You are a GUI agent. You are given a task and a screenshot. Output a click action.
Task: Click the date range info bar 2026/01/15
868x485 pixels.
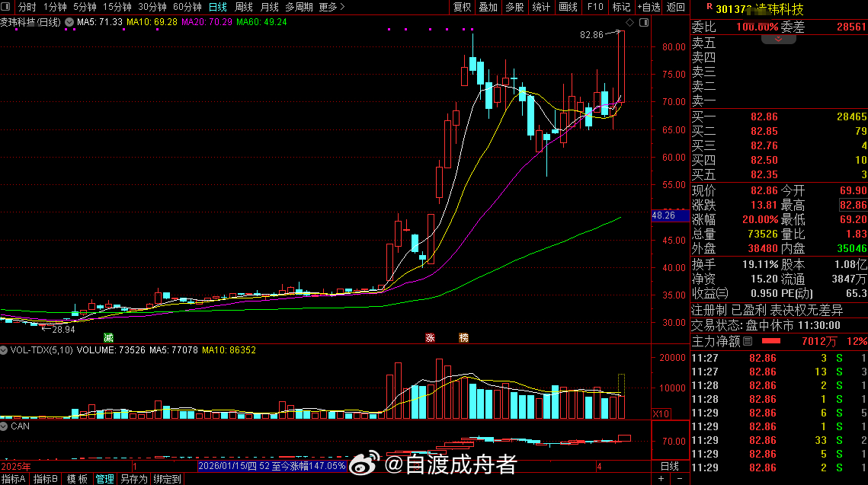click(x=272, y=466)
